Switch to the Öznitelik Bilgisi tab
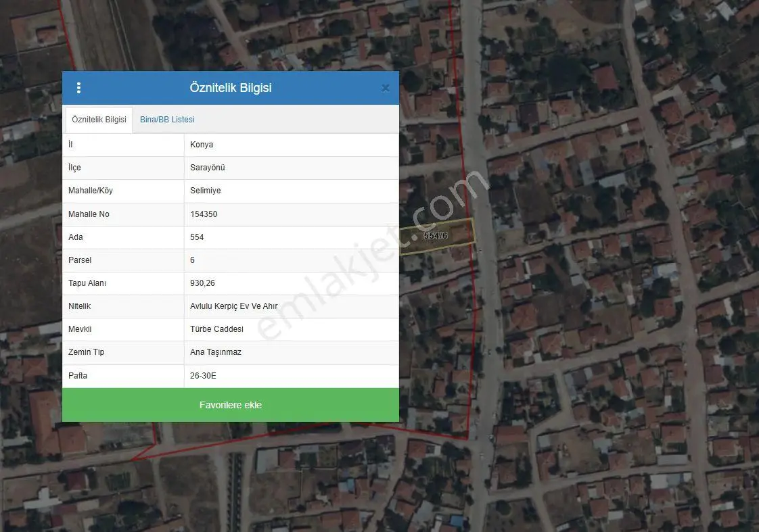Image resolution: width=759 pixels, height=532 pixels. 99,120
